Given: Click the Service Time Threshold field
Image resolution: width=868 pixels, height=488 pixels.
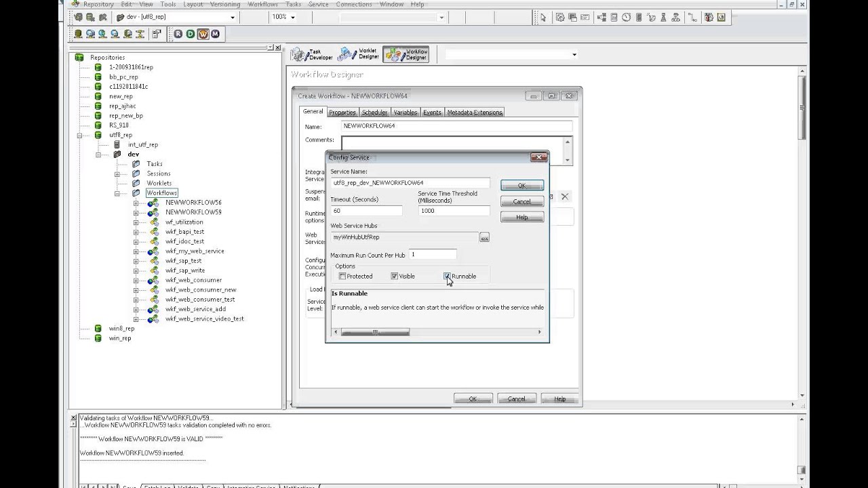Looking at the screenshot, I should click(x=454, y=211).
